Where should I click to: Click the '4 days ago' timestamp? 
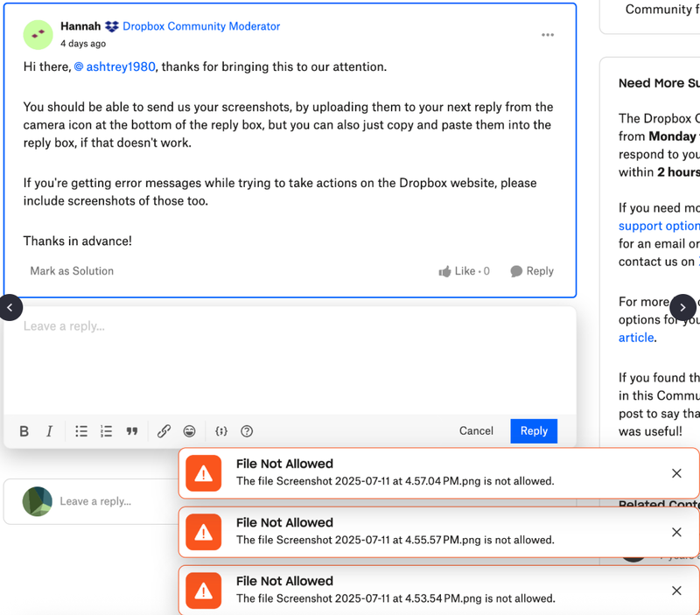[x=83, y=44]
